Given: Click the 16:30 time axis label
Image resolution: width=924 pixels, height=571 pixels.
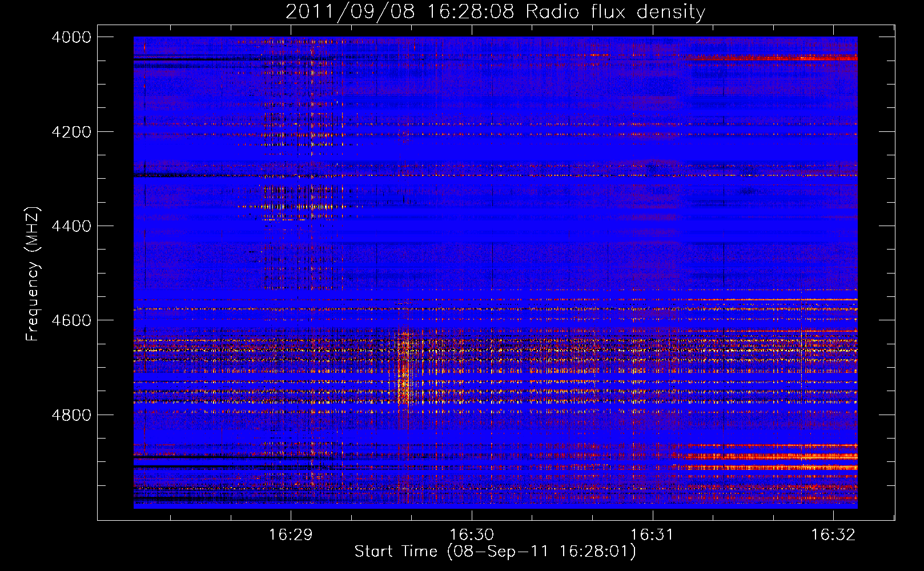Looking at the screenshot, I should [x=472, y=534].
